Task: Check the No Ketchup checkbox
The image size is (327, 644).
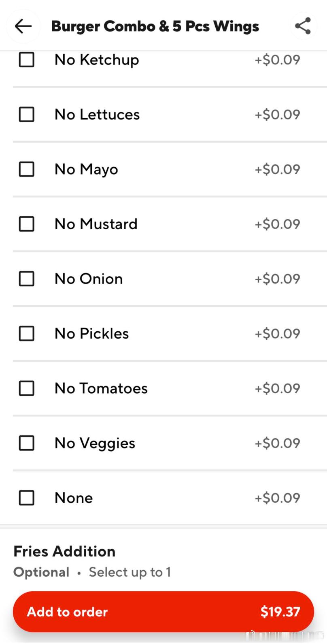Action: tap(27, 60)
